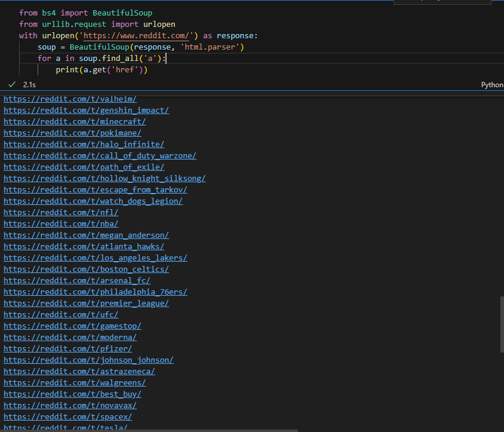Open the johnson_johnson link

tap(88, 360)
